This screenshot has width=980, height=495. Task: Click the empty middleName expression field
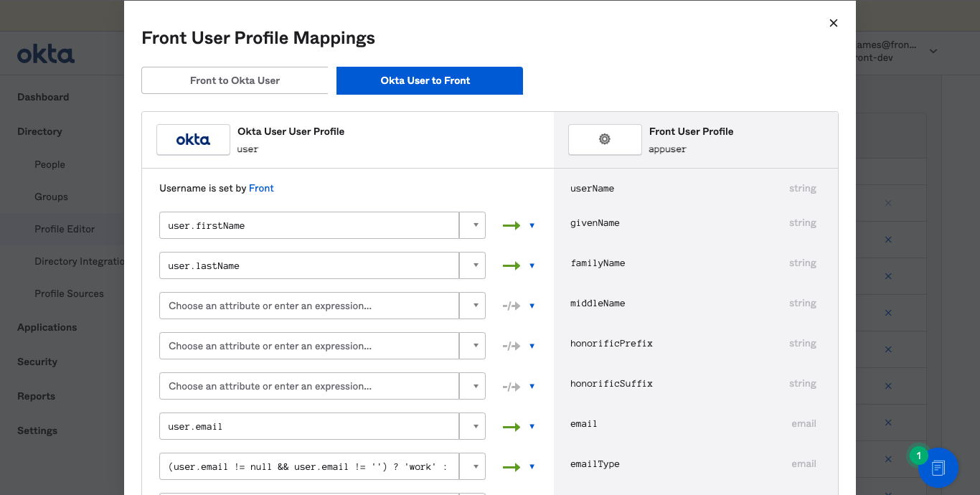click(309, 306)
